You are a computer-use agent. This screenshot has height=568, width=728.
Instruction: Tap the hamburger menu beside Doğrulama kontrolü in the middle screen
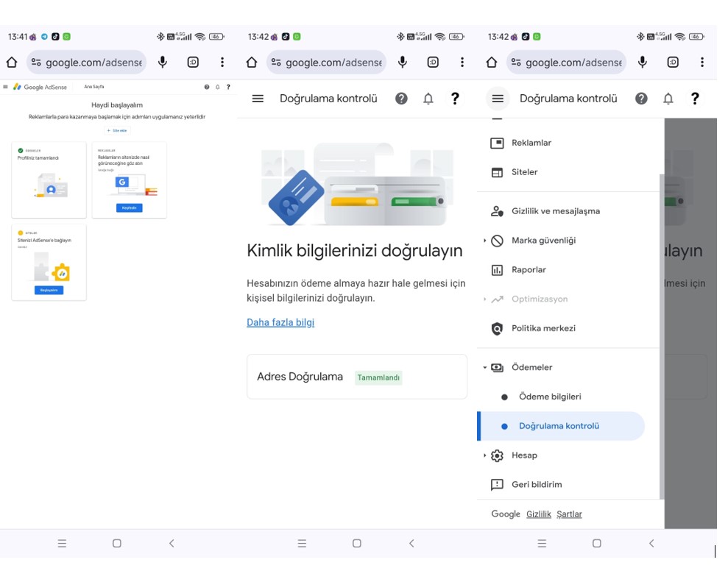[x=258, y=99]
